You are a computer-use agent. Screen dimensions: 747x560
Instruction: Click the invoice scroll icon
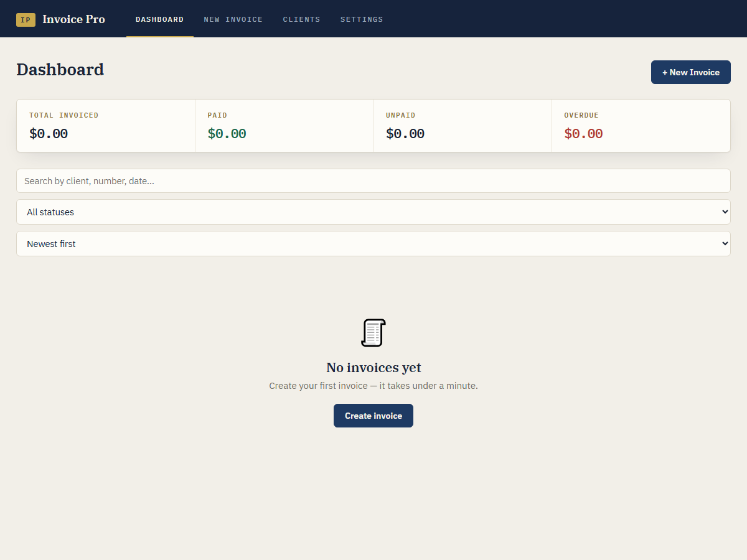(x=374, y=333)
